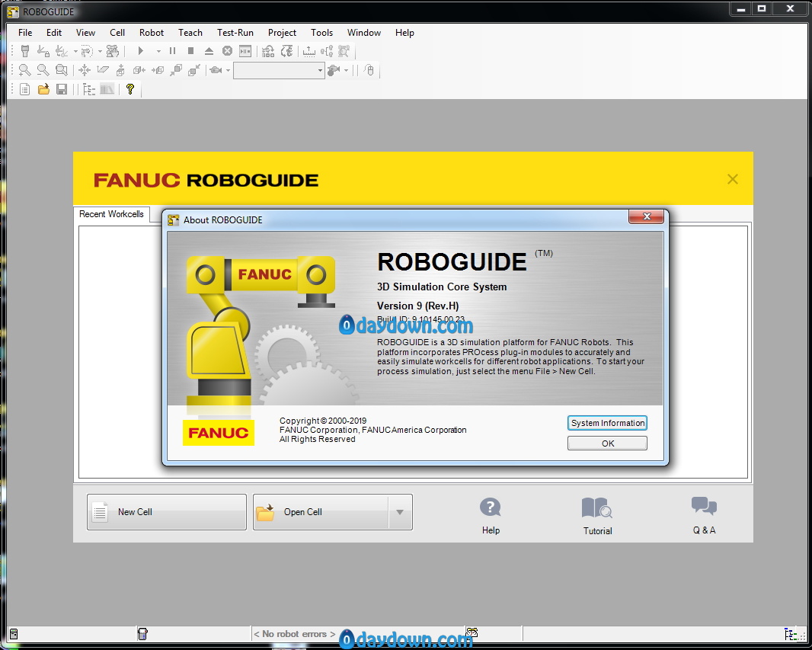Select the Recent Workcells tab
The height and width of the screenshot is (650, 812).
pyautogui.click(x=111, y=214)
